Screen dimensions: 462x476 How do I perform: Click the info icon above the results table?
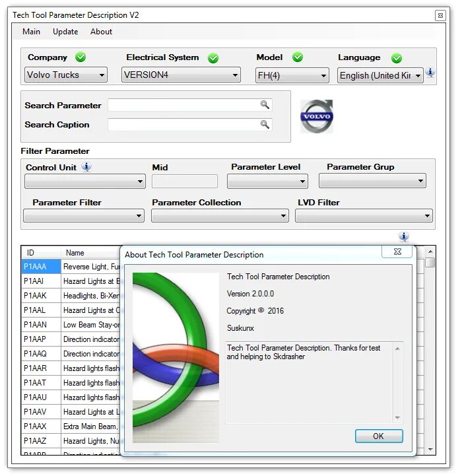(x=404, y=236)
